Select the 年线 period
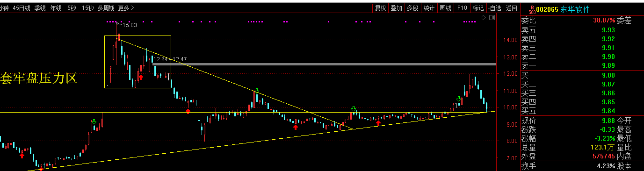Viewport: 644px width, 171px height. [56, 8]
